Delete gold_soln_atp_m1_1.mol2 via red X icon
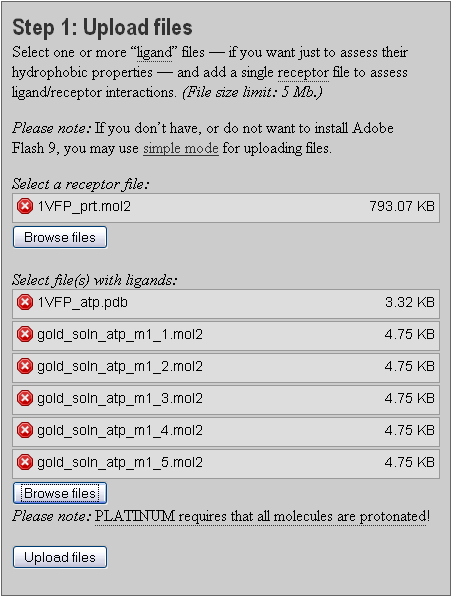452x597 pixels. pos(25,334)
